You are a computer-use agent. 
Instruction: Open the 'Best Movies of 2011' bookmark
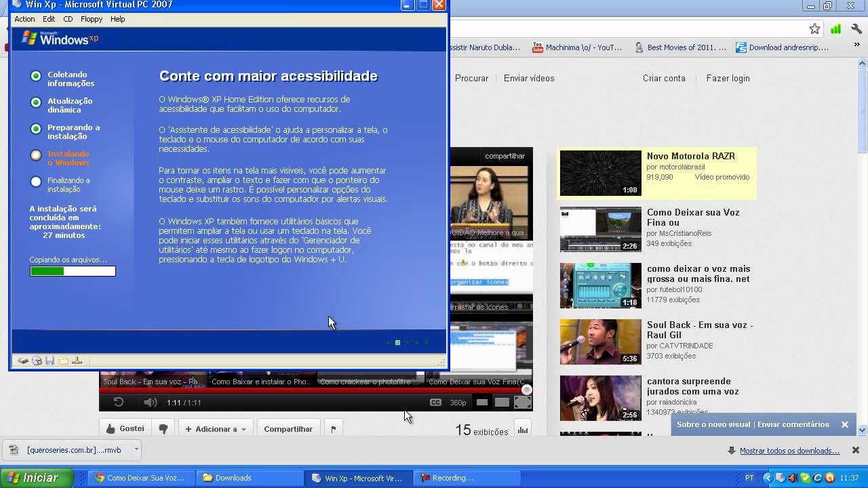680,47
